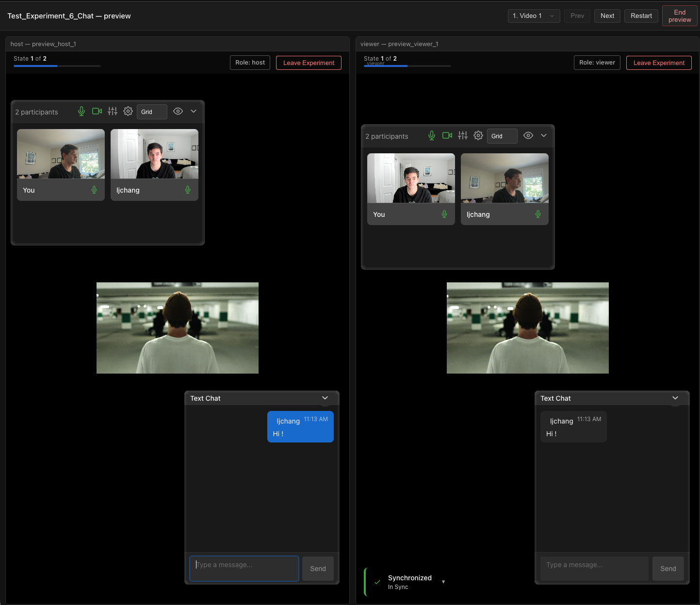This screenshot has height=605, width=700.
Task: Toggle camera in viewer video panel
Action: (447, 135)
